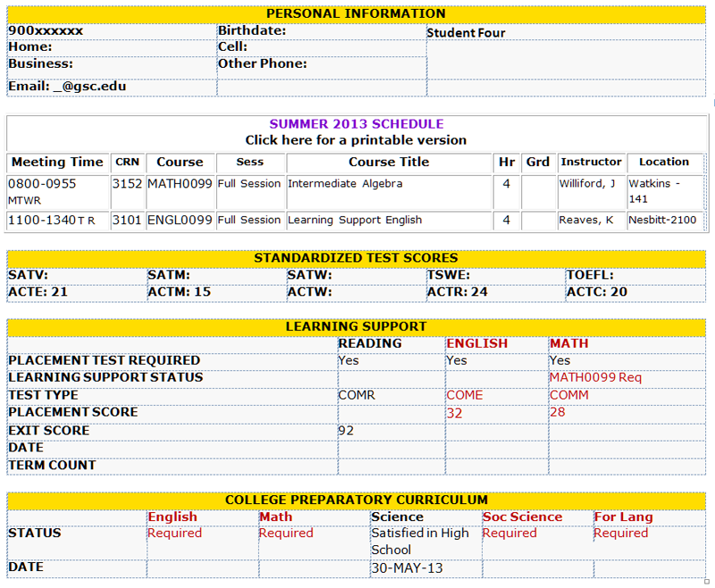Image resolution: width=715 pixels, height=588 pixels.
Task: Click the COLLEGE PREPARATORY CURRICULUM header
Action: (357, 500)
